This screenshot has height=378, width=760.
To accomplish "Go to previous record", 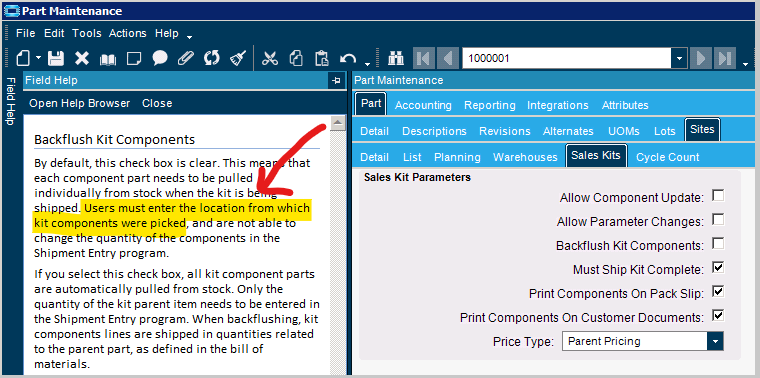I will point(447,59).
